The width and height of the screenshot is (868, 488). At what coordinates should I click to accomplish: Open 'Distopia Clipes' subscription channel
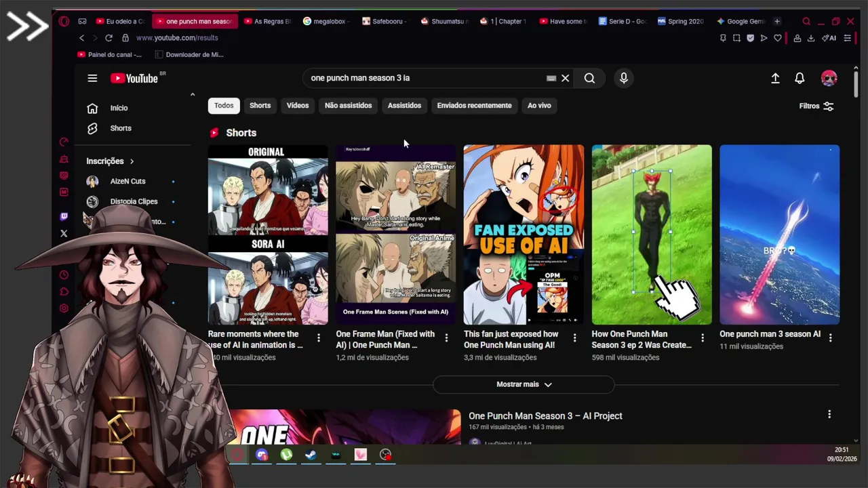pyautogui.click(x=134, y=201)
